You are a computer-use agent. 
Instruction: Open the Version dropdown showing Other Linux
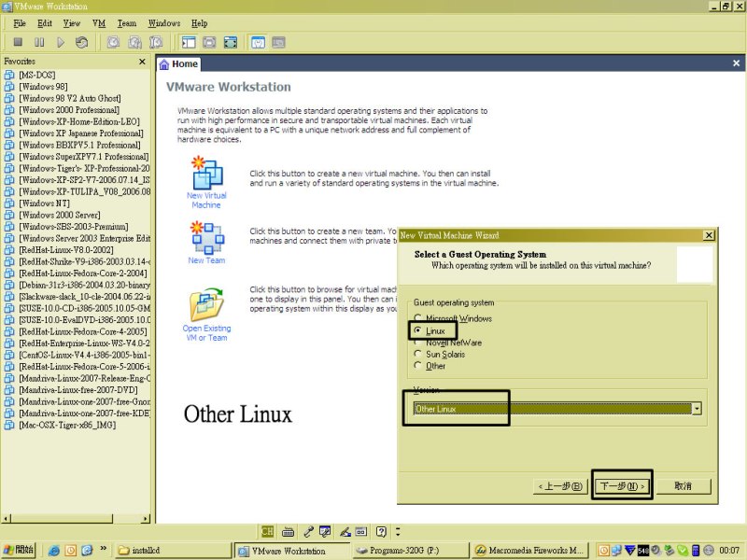(x=557, y=409)
